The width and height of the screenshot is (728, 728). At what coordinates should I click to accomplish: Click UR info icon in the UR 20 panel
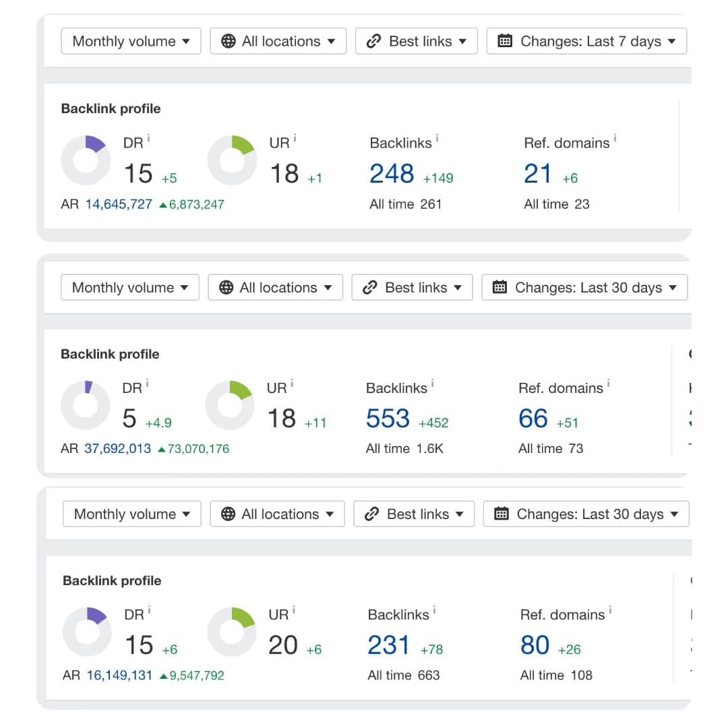(x=294, y=609)
